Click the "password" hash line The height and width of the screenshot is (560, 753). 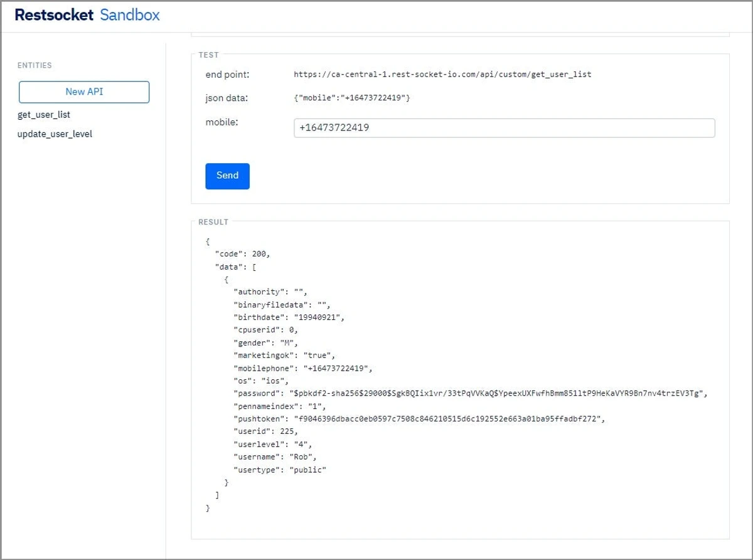[471, 393]
